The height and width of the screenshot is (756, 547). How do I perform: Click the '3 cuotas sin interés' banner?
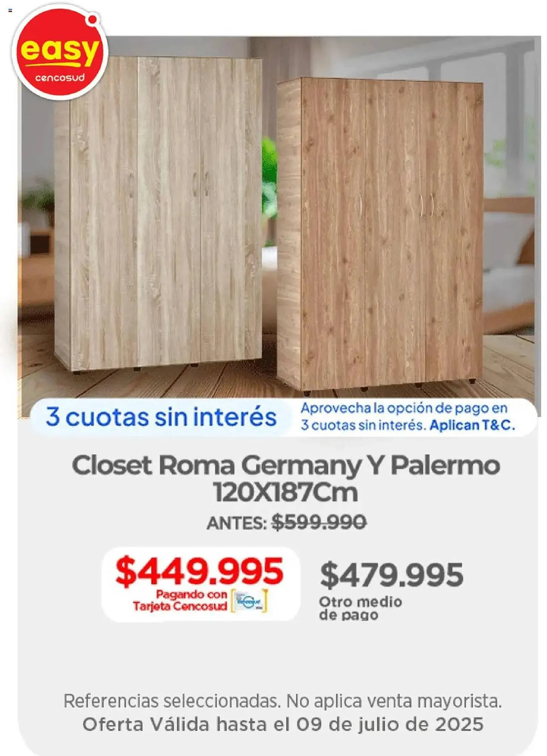click(x=161, y=417)
